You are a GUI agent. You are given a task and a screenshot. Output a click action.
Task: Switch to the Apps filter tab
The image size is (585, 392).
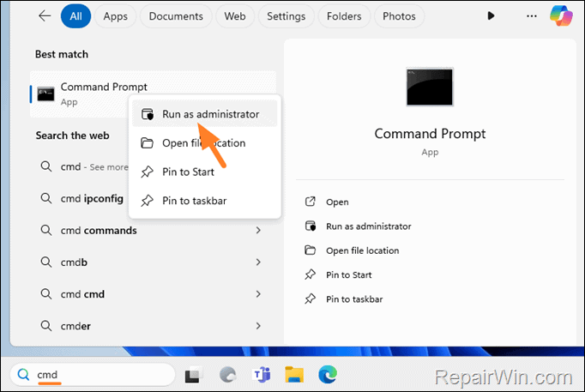115,16
